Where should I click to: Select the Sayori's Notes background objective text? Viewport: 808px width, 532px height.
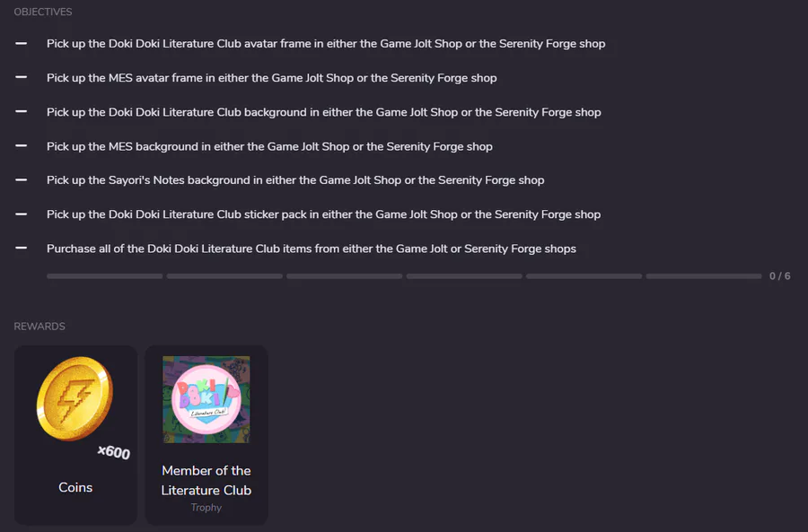[x=295, y=180]
